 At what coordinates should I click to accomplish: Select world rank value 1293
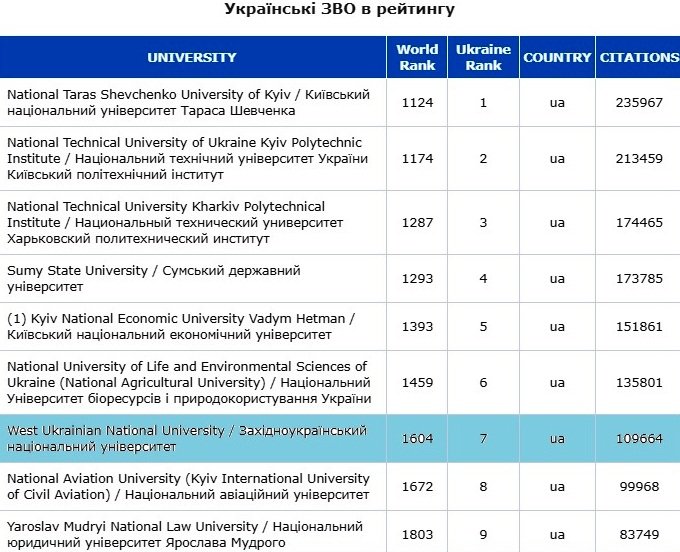(x=417, y=279)
